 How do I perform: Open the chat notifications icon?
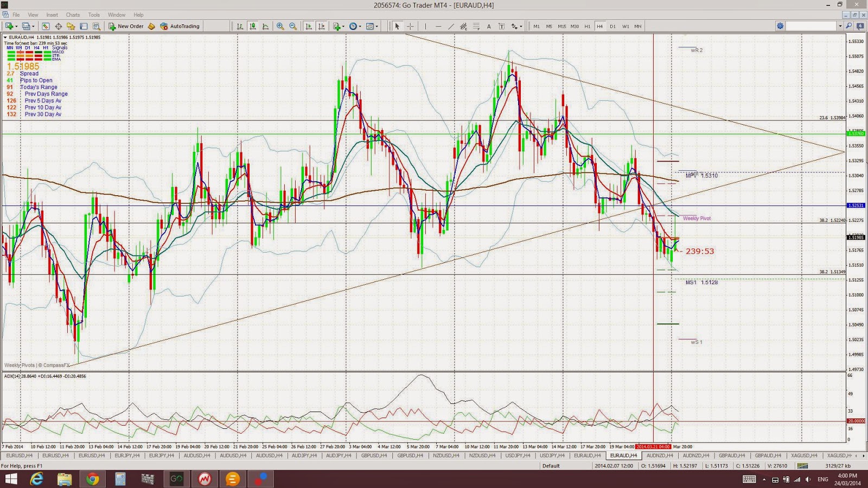point(860,26)
